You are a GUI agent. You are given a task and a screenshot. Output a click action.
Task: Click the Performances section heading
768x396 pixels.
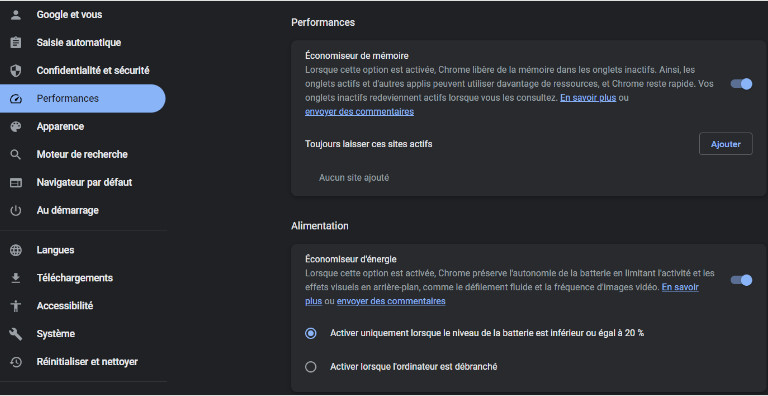323,22
